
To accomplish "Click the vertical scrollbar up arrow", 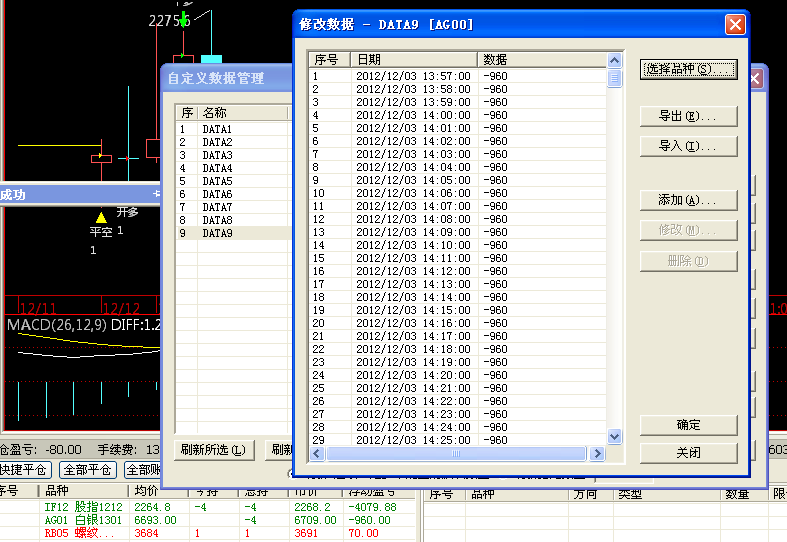I will (x=614, y=61).
